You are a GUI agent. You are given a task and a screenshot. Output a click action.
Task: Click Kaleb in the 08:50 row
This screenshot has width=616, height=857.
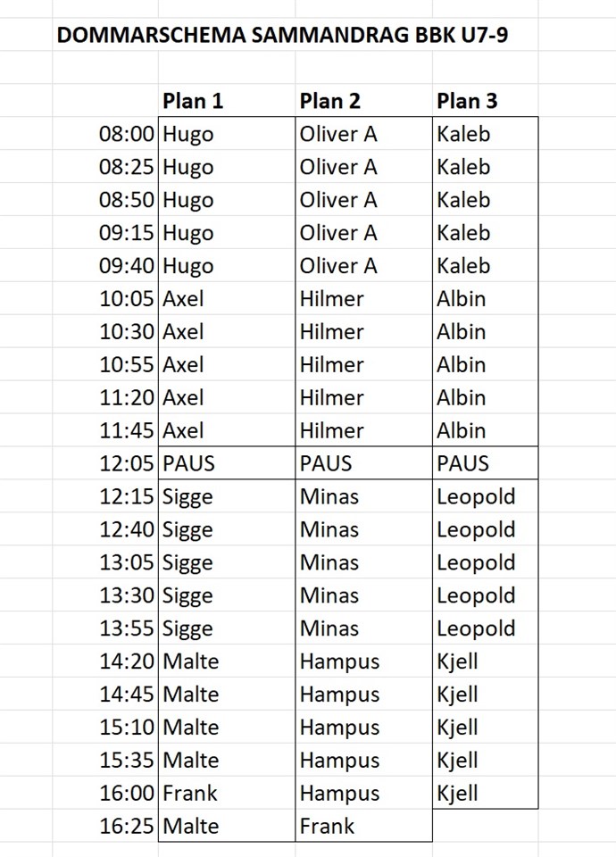click(463, 200)
